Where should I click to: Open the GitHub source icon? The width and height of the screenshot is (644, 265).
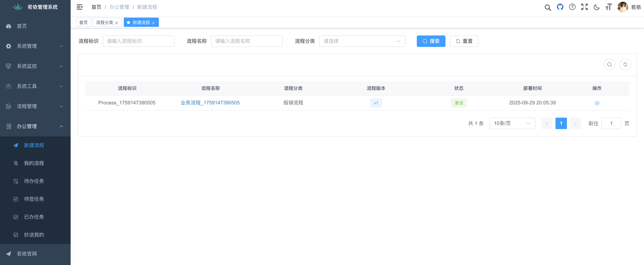560,7
